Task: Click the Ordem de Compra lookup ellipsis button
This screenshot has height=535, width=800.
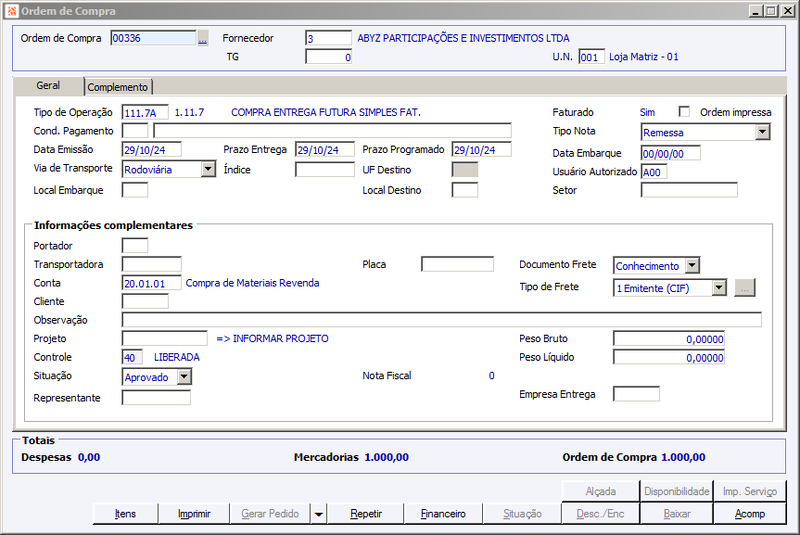Action: [x=203, y=38]
